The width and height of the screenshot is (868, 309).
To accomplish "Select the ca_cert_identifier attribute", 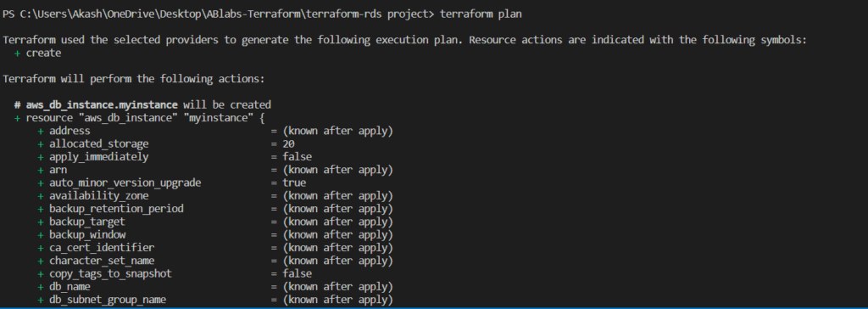I will (x=102, y=248).
